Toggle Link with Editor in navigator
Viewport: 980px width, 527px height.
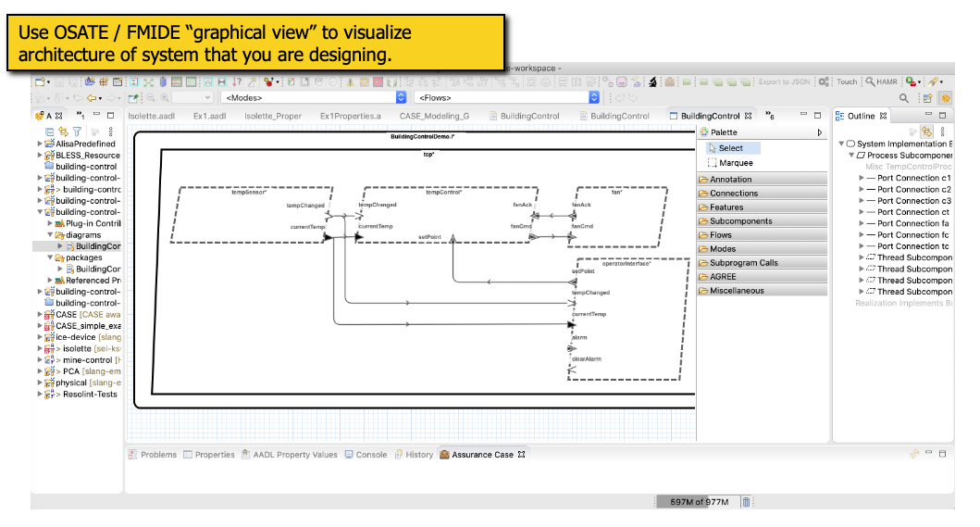pos(63,132)
